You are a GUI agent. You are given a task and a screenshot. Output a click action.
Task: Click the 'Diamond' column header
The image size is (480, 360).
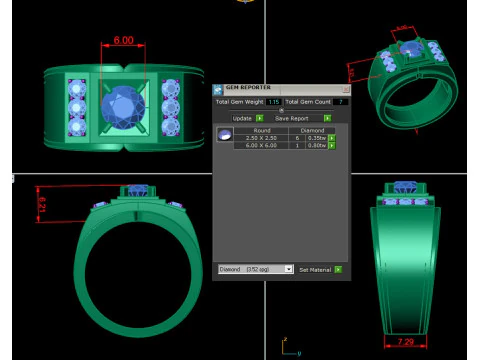(312, 130)
